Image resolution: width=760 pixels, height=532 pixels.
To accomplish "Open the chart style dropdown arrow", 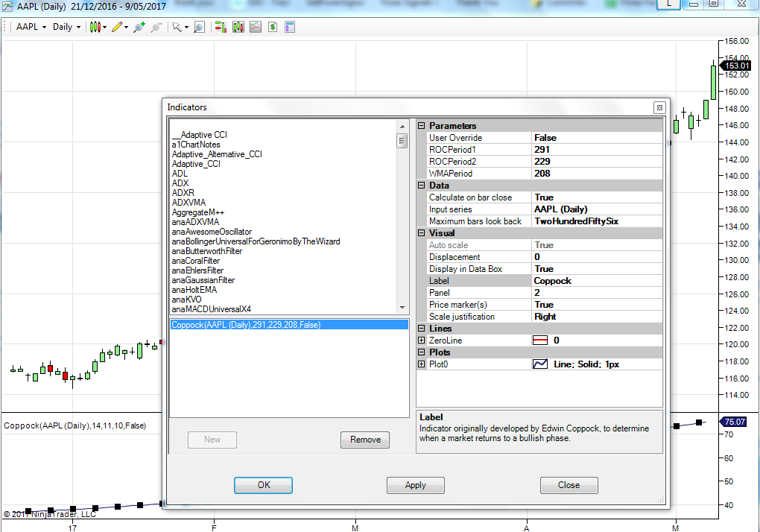I will click(x=105, y=27).
